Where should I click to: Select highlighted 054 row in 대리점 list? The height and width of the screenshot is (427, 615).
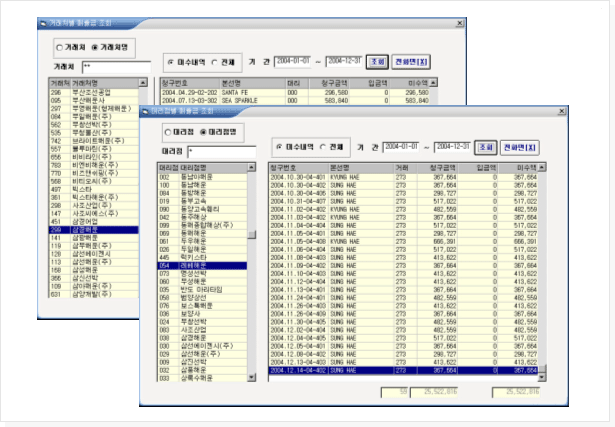[x=200, y=266]
